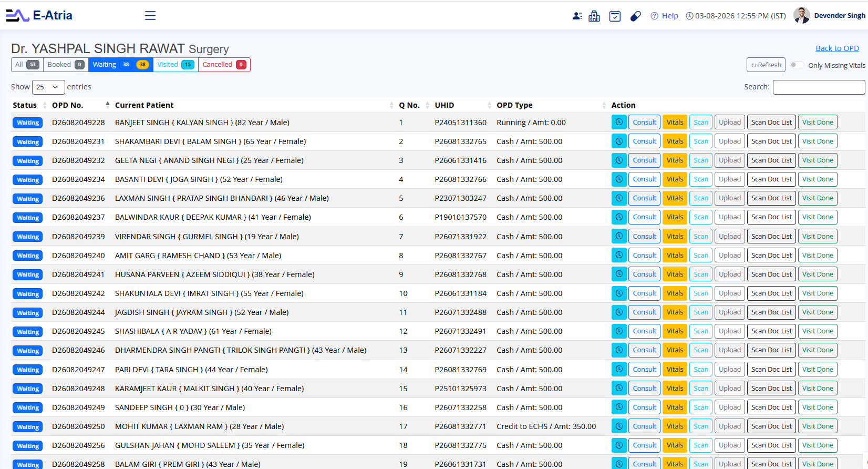
Task: Select the Cancelled tab
Action: (x=224, y=65)
